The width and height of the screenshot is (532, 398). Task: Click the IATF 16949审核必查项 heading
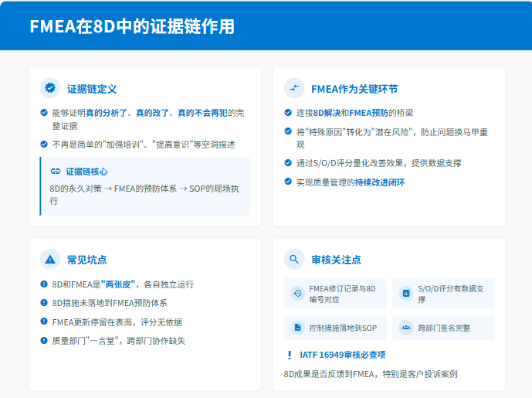click(x=342, y=355)
